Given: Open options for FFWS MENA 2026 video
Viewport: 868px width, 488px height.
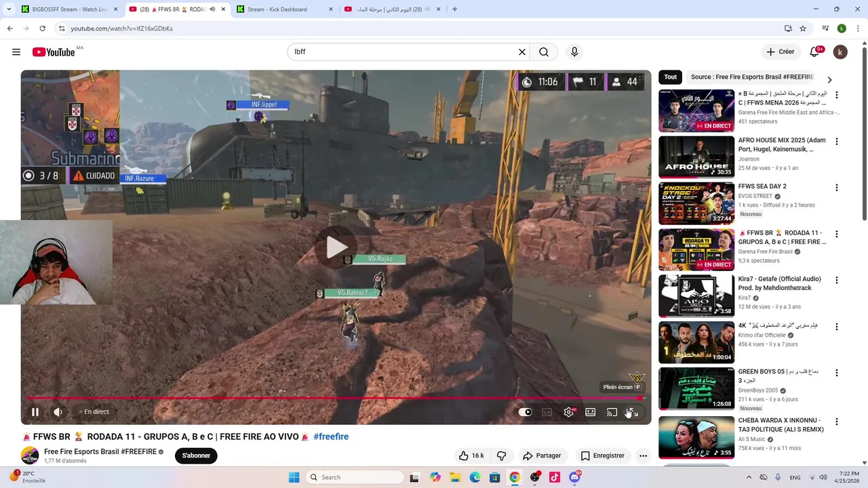Looking at the screenshot, I should (x=836, y=96).
